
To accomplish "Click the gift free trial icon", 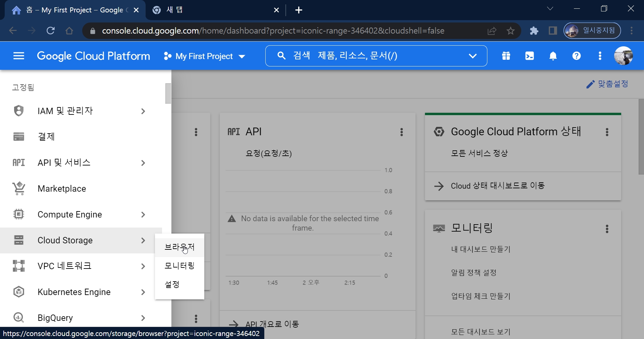I will coord(506,56).
